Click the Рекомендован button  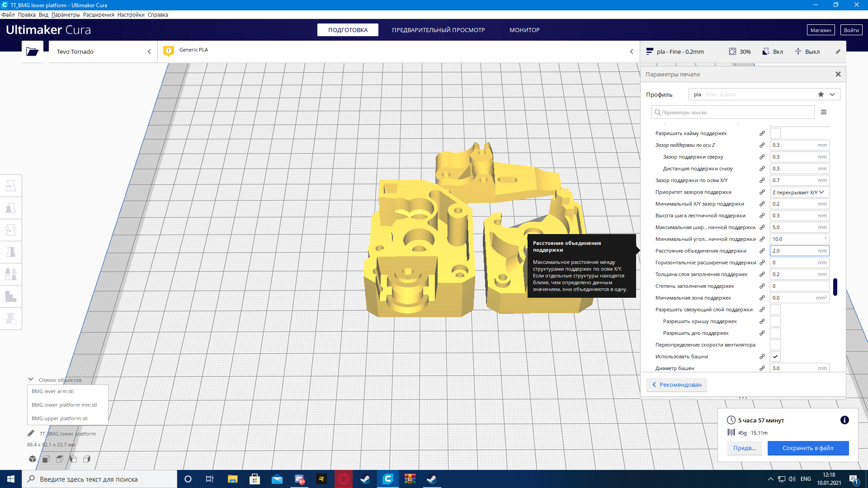(677, 385)
